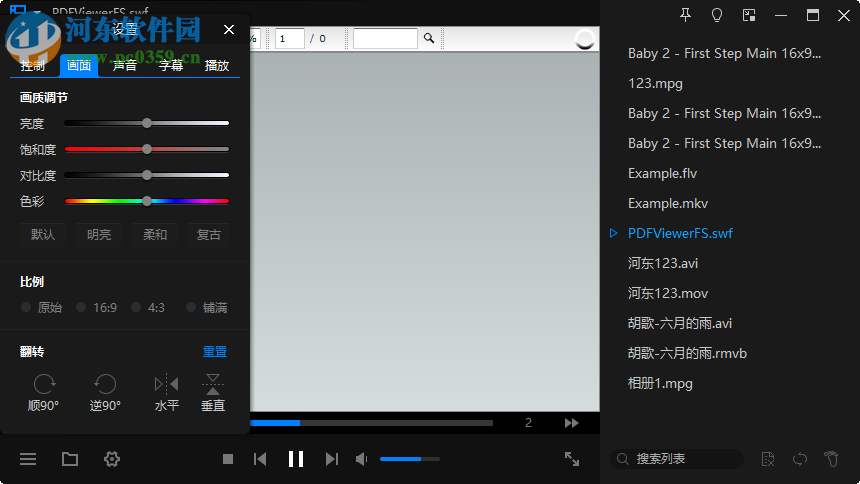860x484 pixels.
Task: Click the fast forward button
Action: (x=572, y=423)
